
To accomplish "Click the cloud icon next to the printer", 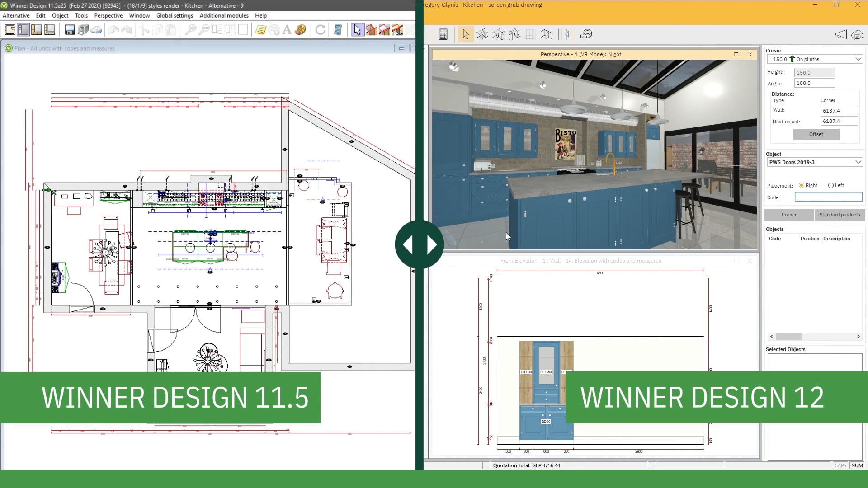I will pyautogui.click(x=96, y=30).
